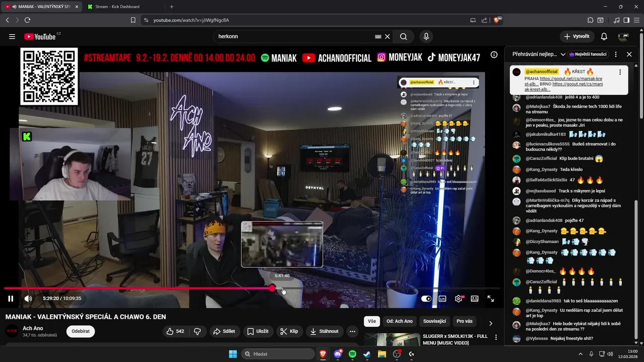Open Brave Shields lion icon

498,20
